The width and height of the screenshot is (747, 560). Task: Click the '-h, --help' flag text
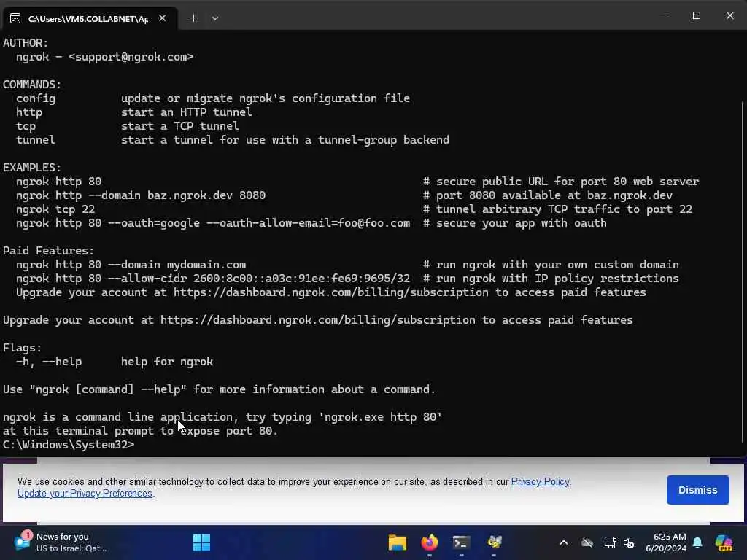point(49,362)
